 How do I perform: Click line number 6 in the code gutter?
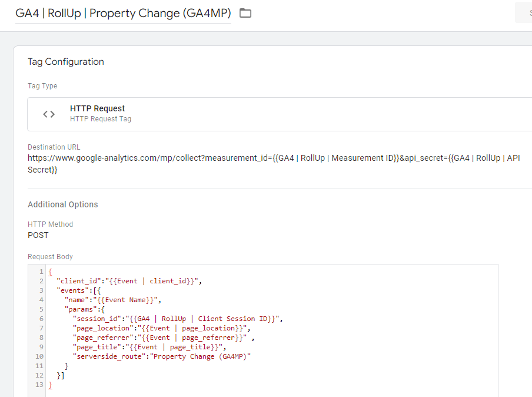(x=41, y=319)
